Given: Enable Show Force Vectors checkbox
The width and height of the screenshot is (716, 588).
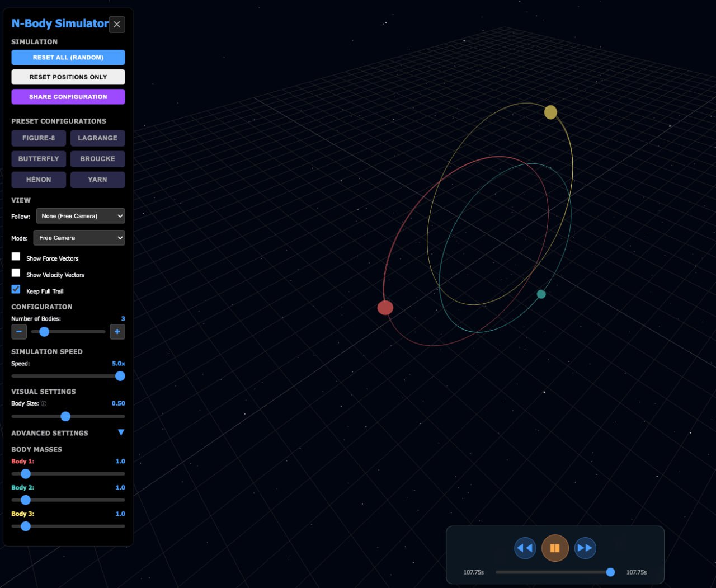Looking at the screenshot, I should [16, 257].
